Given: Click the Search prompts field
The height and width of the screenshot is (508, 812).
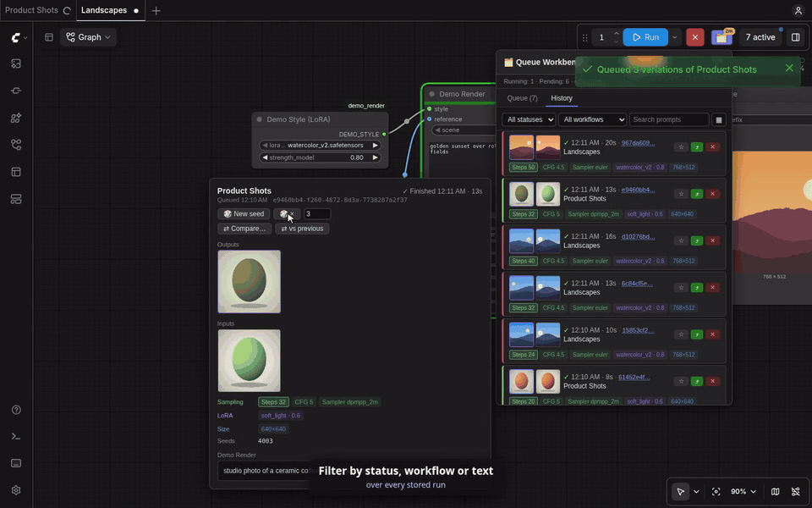Looking at the screenshot, I should point(668,119).
